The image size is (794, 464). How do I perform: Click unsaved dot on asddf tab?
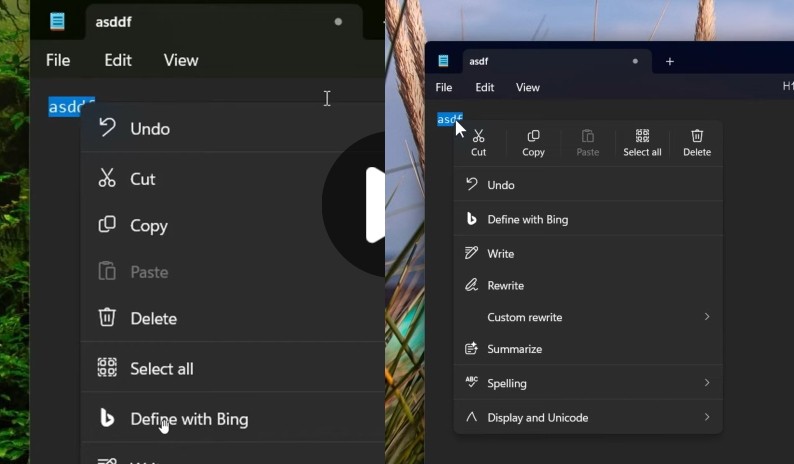tap(338, 22)
